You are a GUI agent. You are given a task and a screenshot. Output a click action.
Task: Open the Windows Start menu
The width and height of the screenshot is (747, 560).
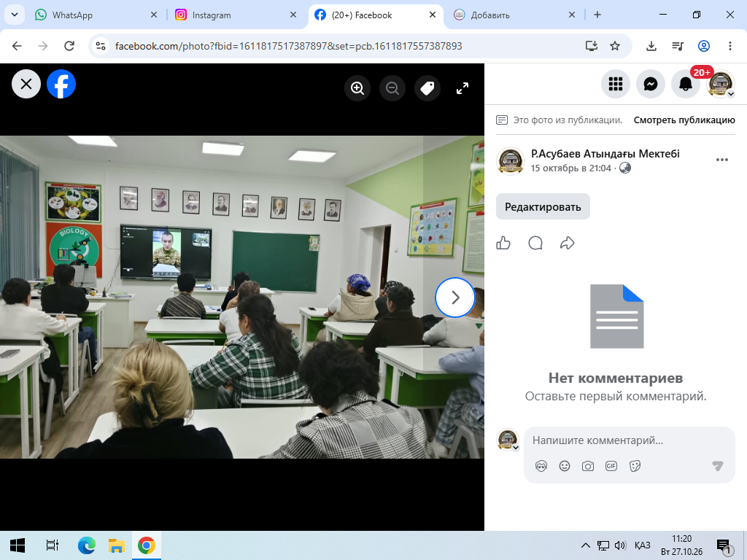(18, 545)
